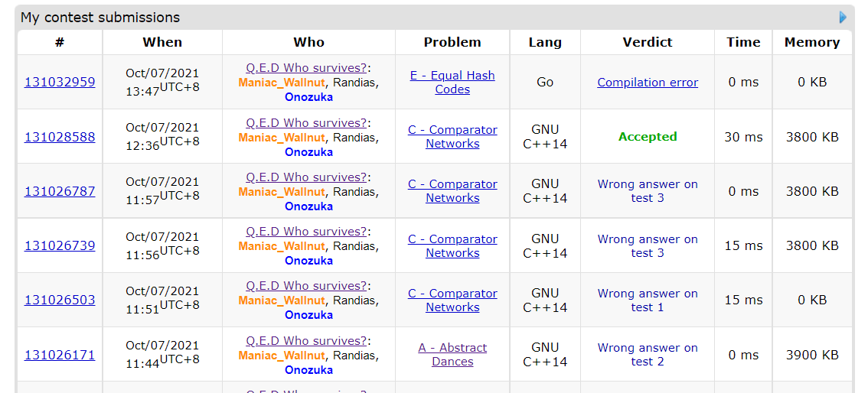Click the Problem column header
The image size is (868, 393).
click(x=452, y=42)
